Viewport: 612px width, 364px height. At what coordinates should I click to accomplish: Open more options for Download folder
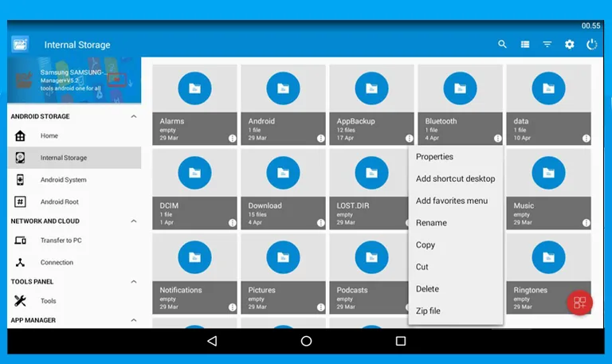(321, 223)
